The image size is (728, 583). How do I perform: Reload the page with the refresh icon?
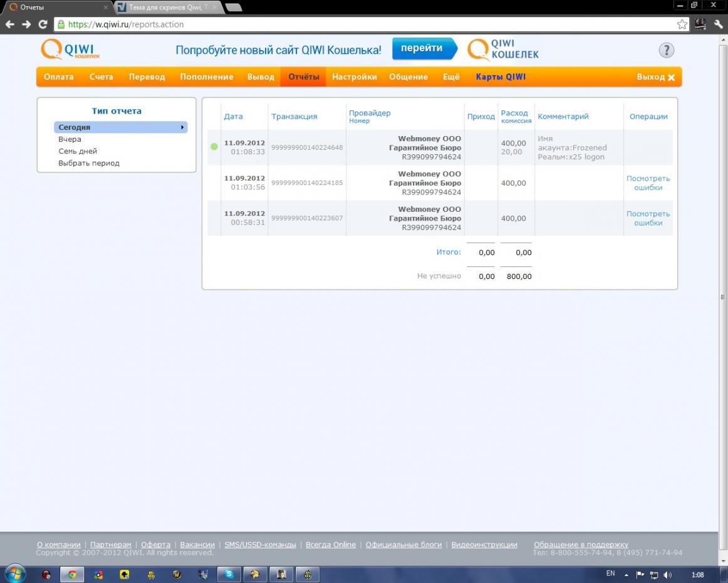42,24
